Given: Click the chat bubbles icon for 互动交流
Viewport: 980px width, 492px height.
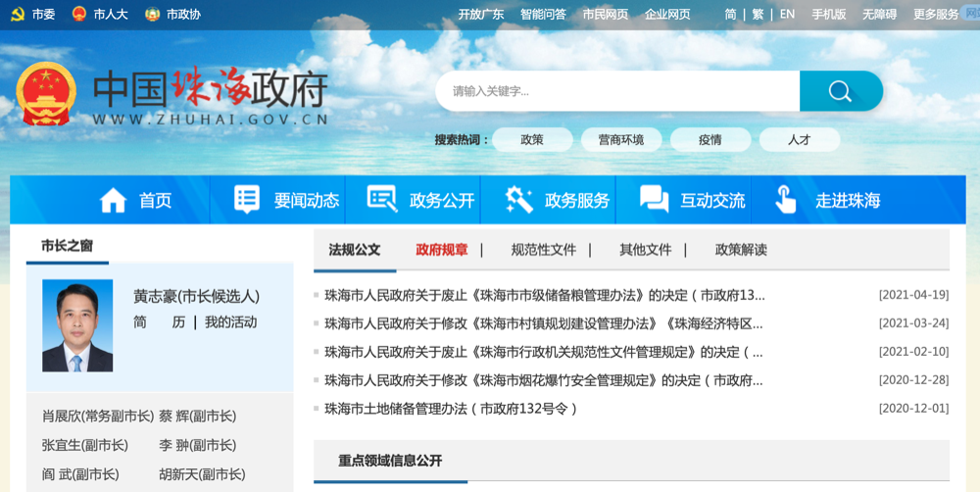Looking at the screenshot, I should (654, 200).
